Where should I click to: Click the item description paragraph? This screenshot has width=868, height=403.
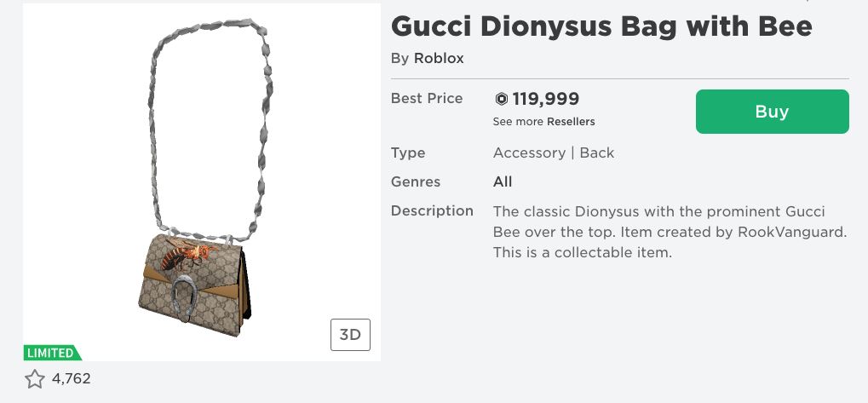tap(669, 232)
